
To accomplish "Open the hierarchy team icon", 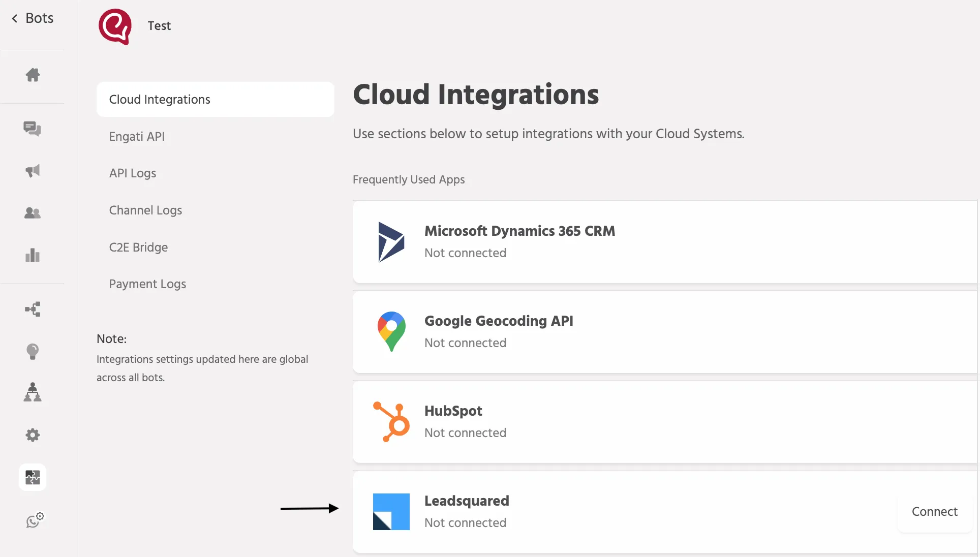I will tap(33, 392).
